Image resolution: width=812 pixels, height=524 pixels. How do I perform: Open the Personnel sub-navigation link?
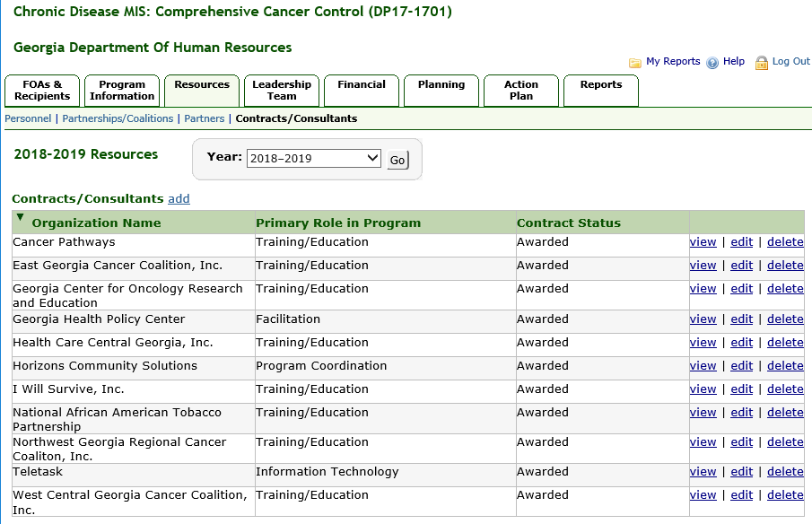(x=28, y=118)
